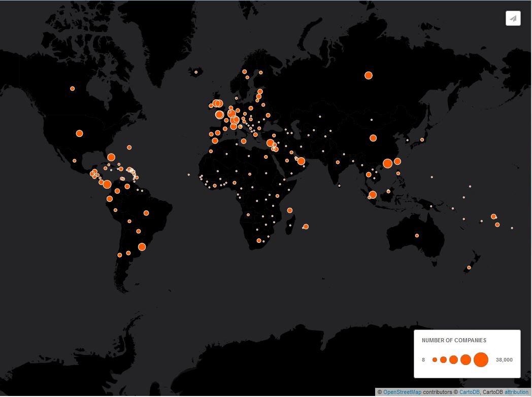
Task: Click the share arrow icon button
Action: [513, 18]
